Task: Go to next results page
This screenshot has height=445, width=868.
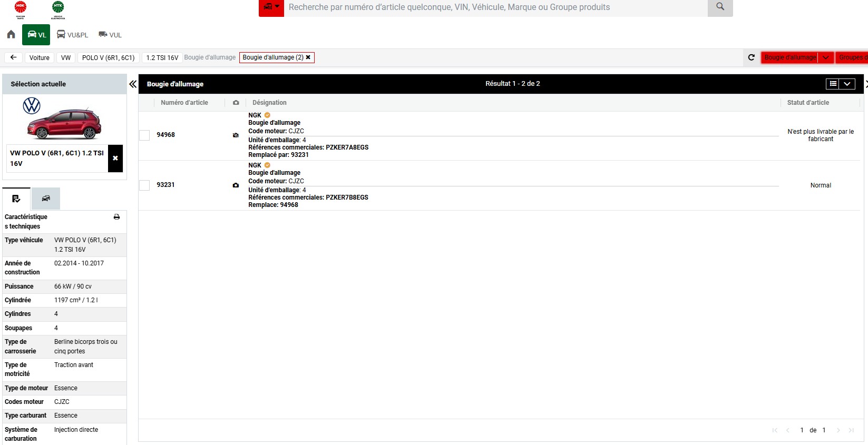Action: click(838, 430)
